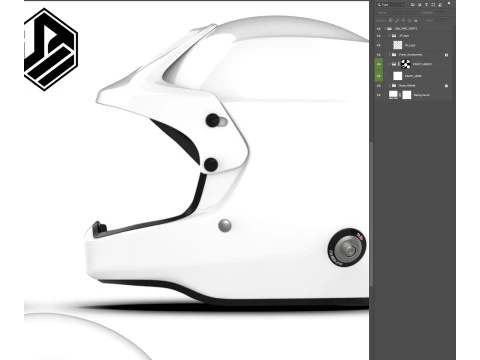This screenshot has height=360, width=480.
Task: Open the blend mode dropdown
Action: click(x=397, y=13)
